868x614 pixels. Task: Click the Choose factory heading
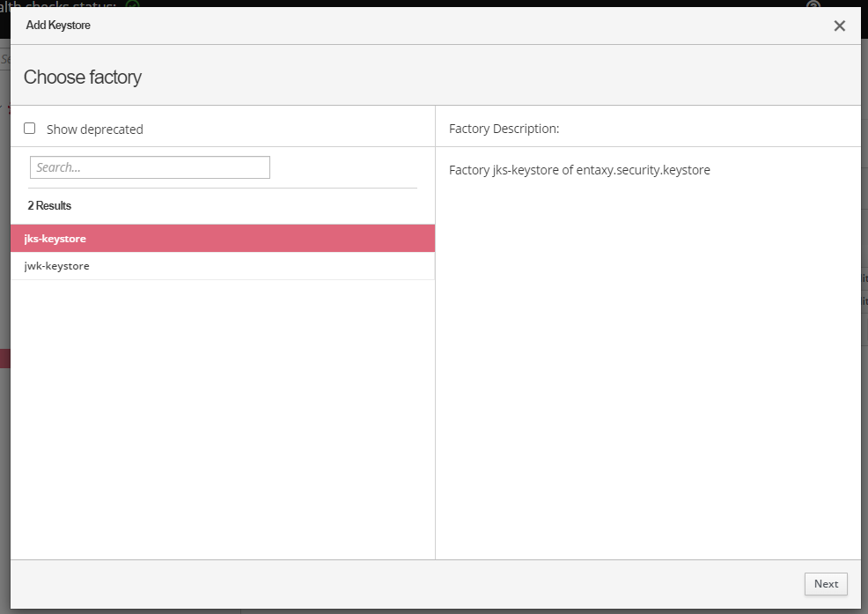pos(83,78)
